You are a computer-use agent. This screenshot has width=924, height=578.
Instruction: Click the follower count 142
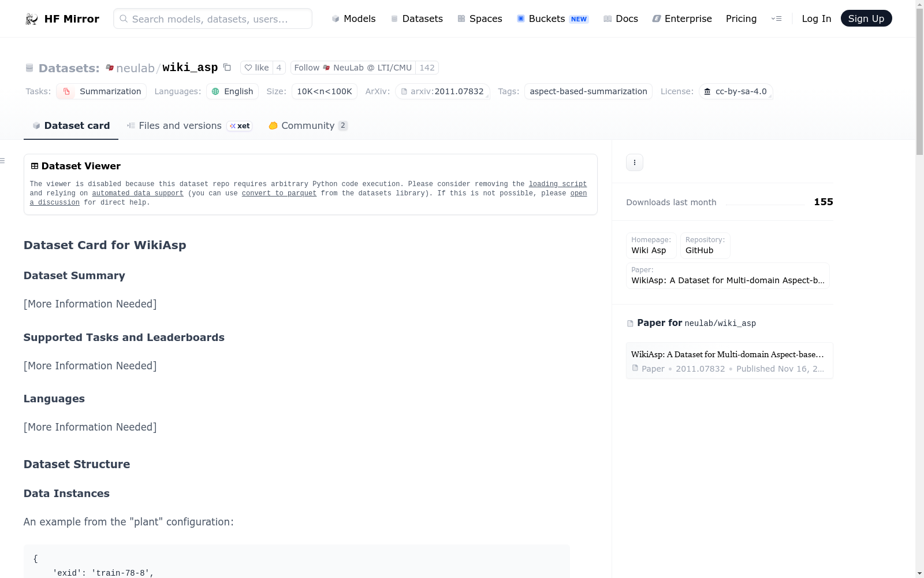[427, 68]
